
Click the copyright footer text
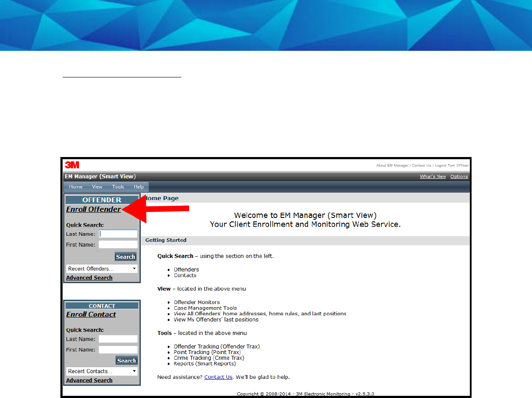tap(306, 394)
